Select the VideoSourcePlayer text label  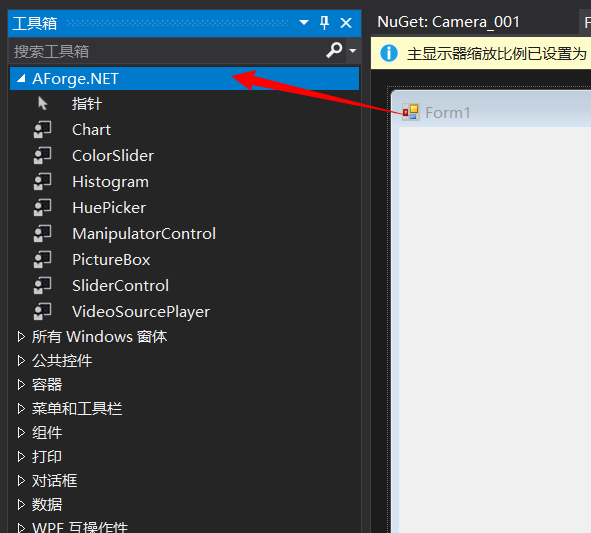[141, 312]
